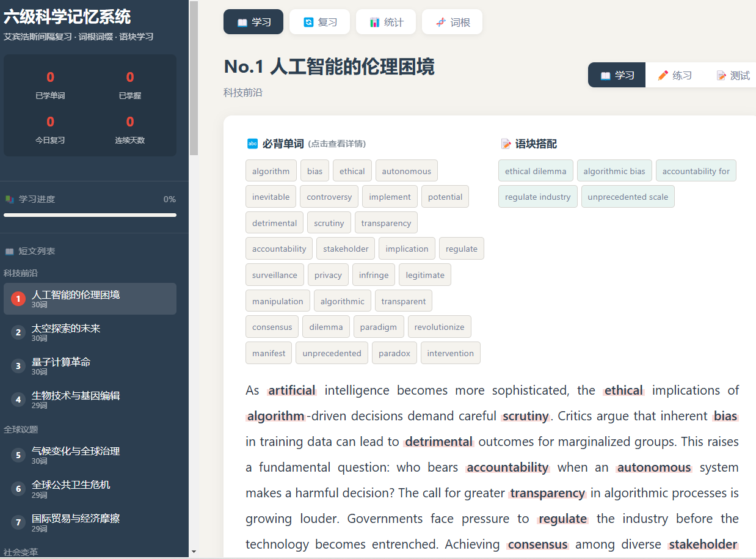The width and height of the screenshot is (756, 559).
Task: Click the memo icon in 测试 tab
Action: [721, 76]
